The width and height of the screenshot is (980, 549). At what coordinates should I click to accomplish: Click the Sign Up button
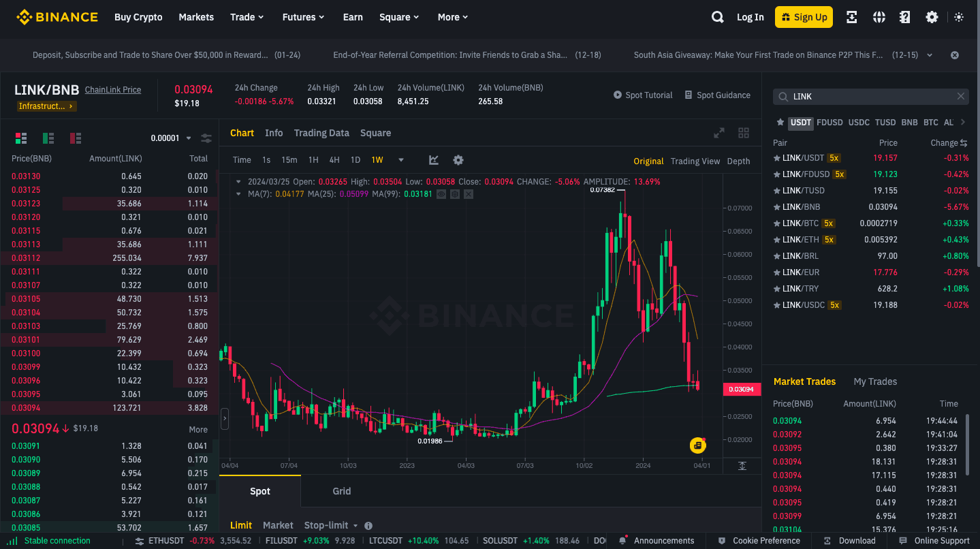click(x=804, y=17)
